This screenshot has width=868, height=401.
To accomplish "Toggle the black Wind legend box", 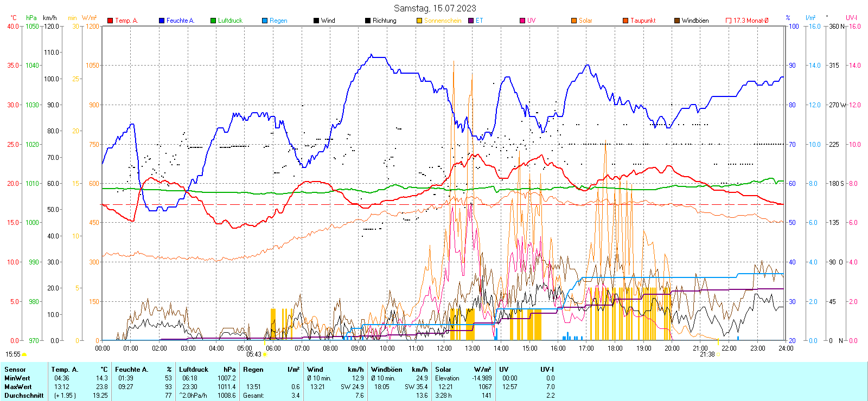I will [x=316, y=21].
